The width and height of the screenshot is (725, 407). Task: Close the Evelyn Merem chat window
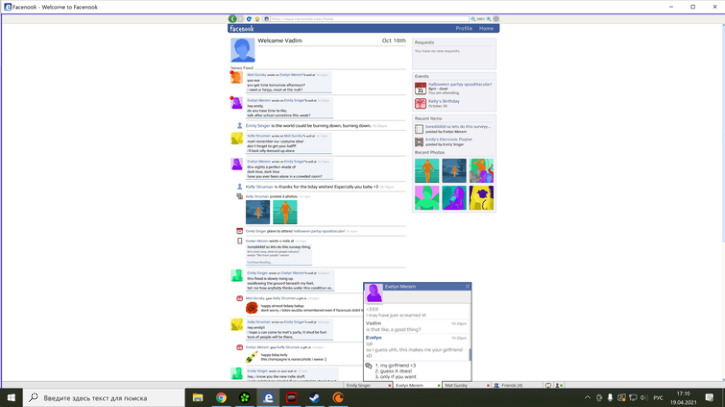pos(467,286)
